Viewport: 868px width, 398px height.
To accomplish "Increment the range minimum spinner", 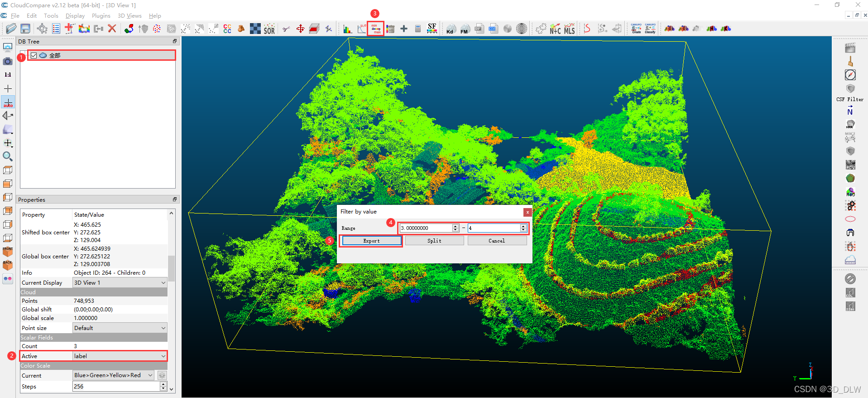I will pyautogui.click(x=456, y=226).
